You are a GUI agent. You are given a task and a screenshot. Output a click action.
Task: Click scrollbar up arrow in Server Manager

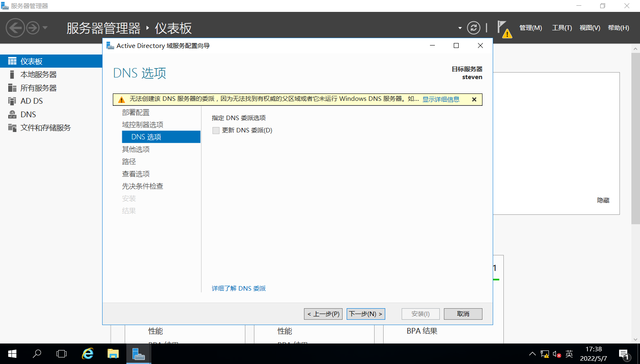(636, 48)
